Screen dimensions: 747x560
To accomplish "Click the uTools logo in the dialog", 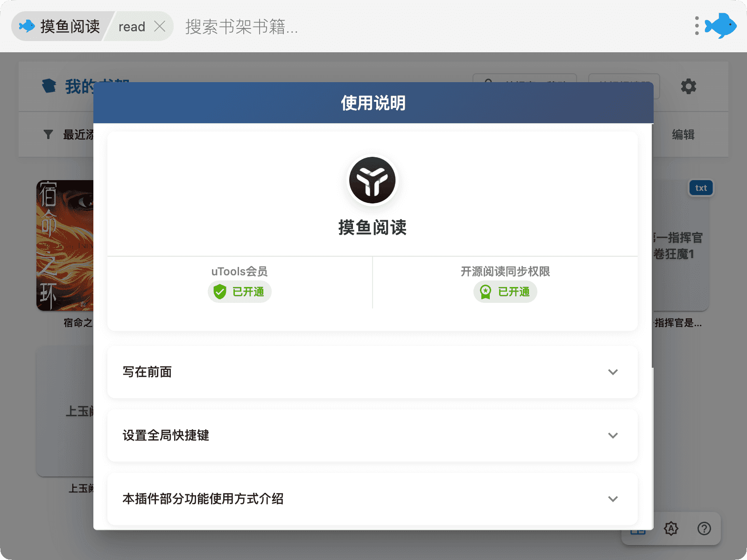I will (372, 180).
